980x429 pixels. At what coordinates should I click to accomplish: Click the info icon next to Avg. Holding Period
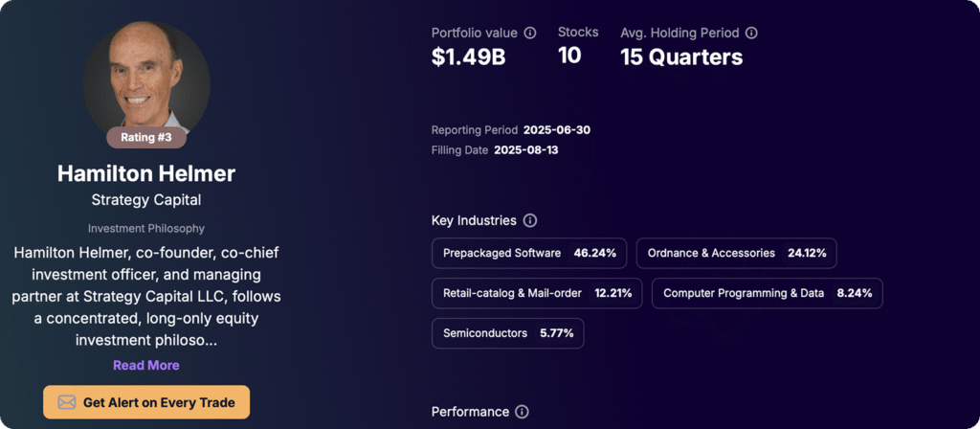click(751, 33)
